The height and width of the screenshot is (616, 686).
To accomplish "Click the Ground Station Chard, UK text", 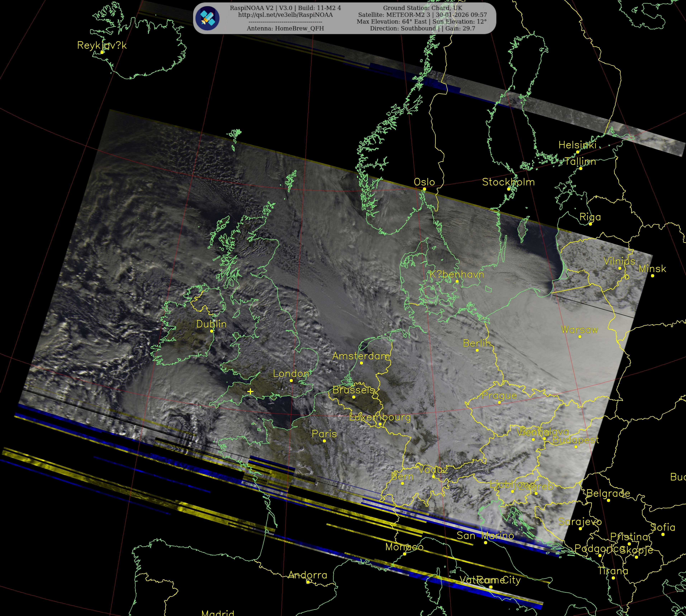I will point(423,8).
